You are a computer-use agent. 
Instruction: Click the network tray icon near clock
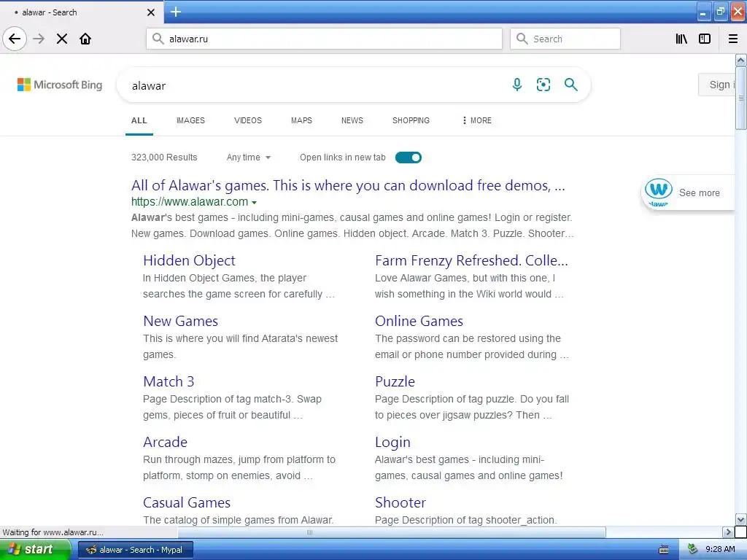click(x=693, y=550)
